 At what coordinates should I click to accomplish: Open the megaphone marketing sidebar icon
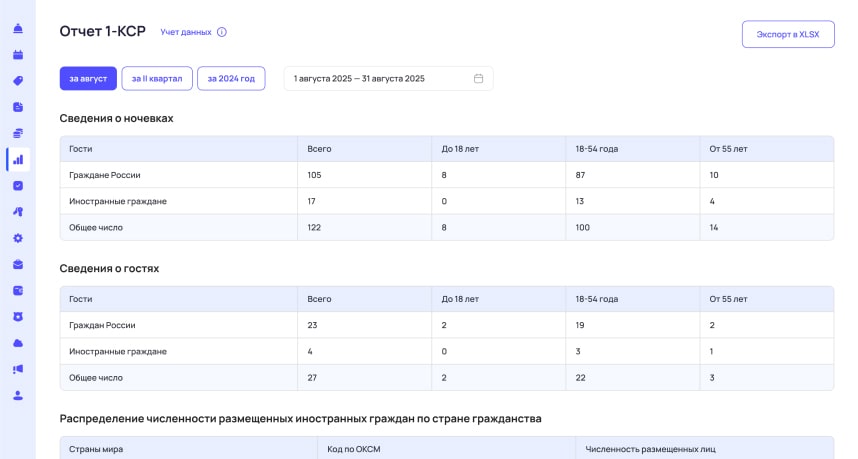click(x=18, y=369)
